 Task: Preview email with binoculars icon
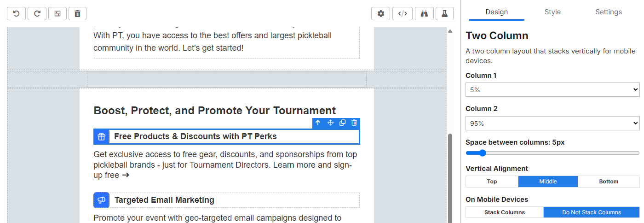click(424, 14)
